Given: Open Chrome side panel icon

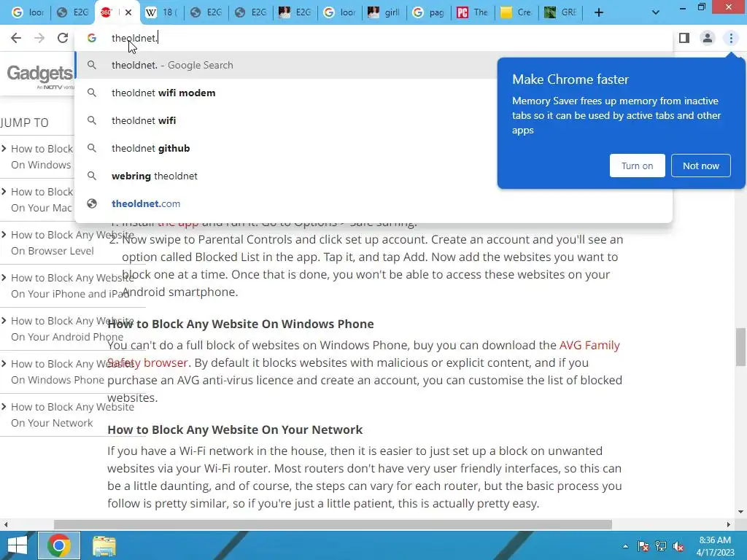Looking at the screenshot, I should [684, 38].
